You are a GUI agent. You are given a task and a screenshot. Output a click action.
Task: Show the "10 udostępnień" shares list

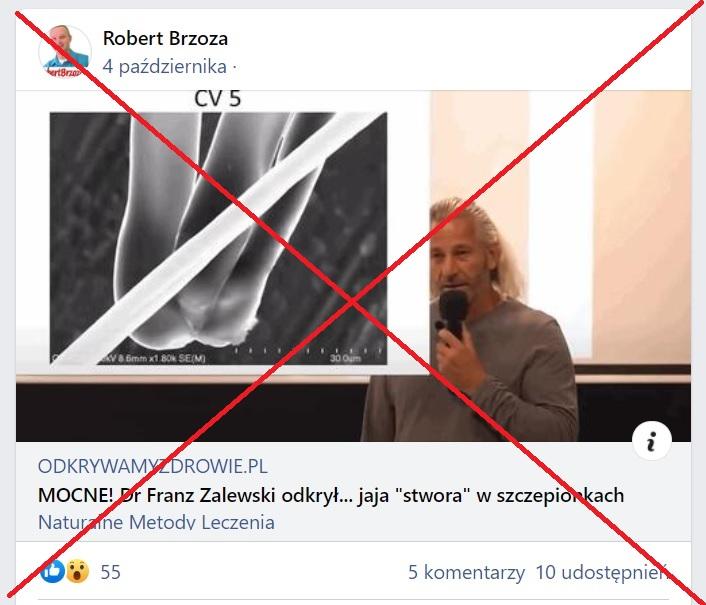[603, 573]
